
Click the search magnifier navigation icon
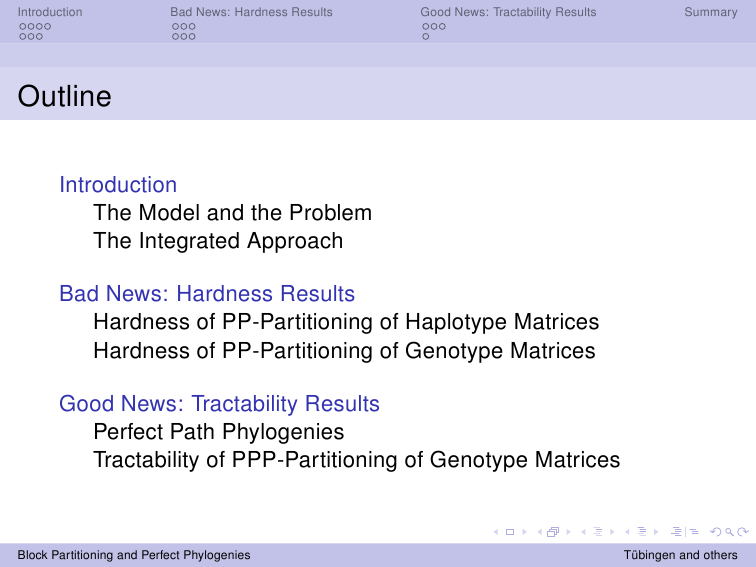(729, 532)
